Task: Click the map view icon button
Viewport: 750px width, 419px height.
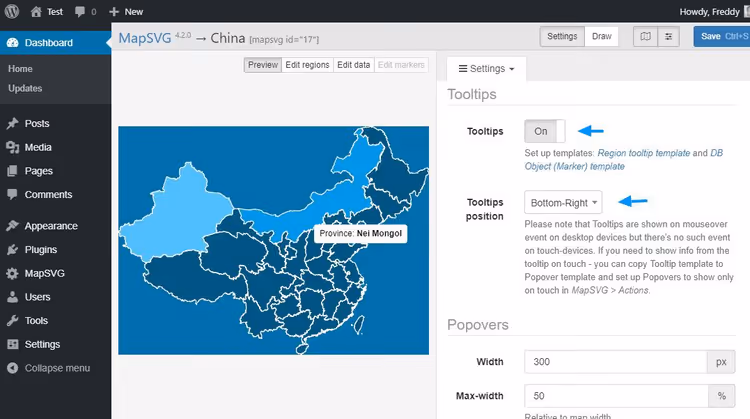Action: click(645, 36)
